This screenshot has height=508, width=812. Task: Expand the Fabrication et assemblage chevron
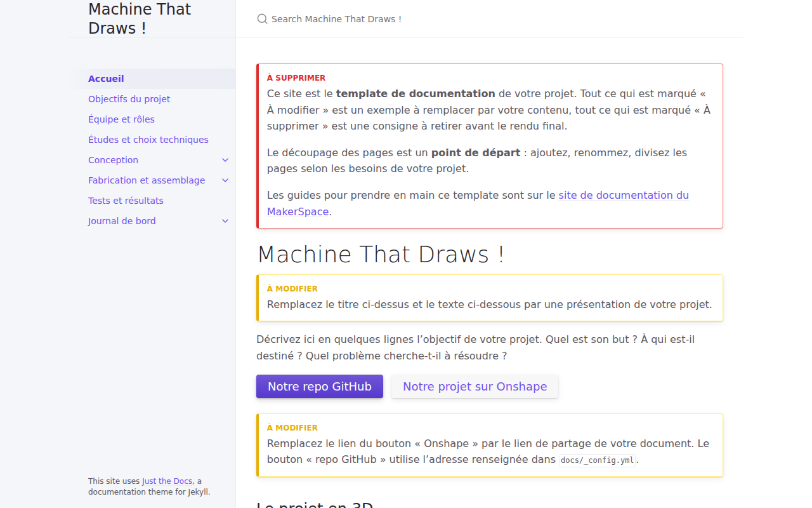(x=225, y=180)
